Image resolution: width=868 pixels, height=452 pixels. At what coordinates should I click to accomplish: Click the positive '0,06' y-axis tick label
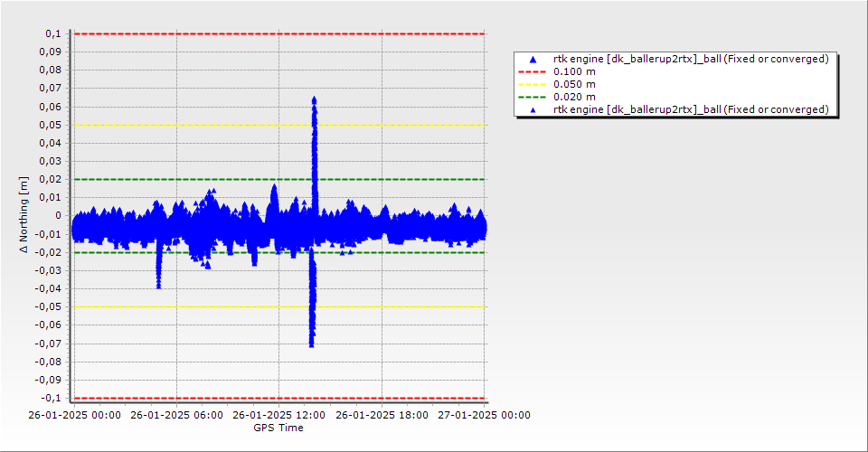(51, 107)
